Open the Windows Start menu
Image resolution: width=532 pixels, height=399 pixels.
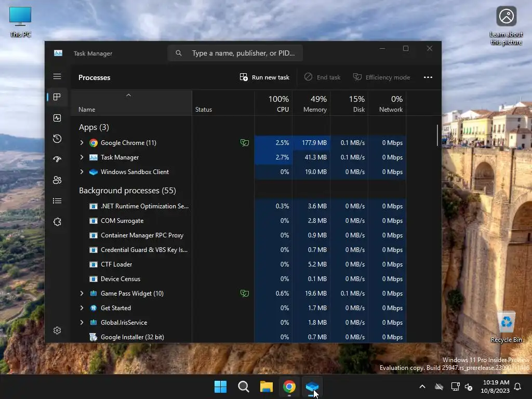220,387
